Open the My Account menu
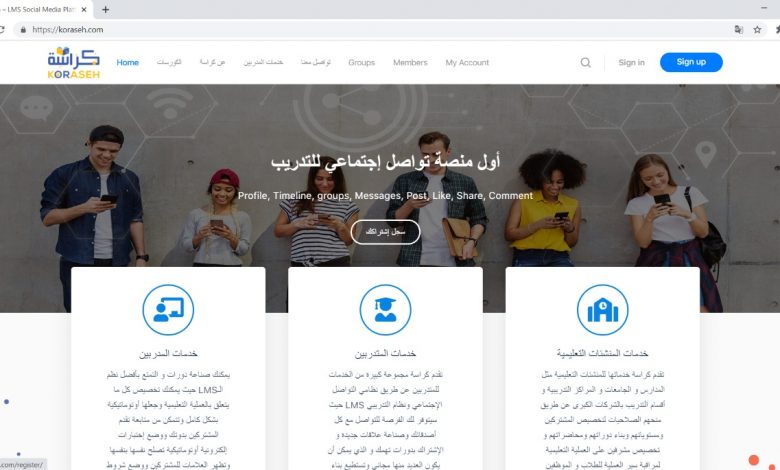780x470 pixels. [x=467, y=63]
